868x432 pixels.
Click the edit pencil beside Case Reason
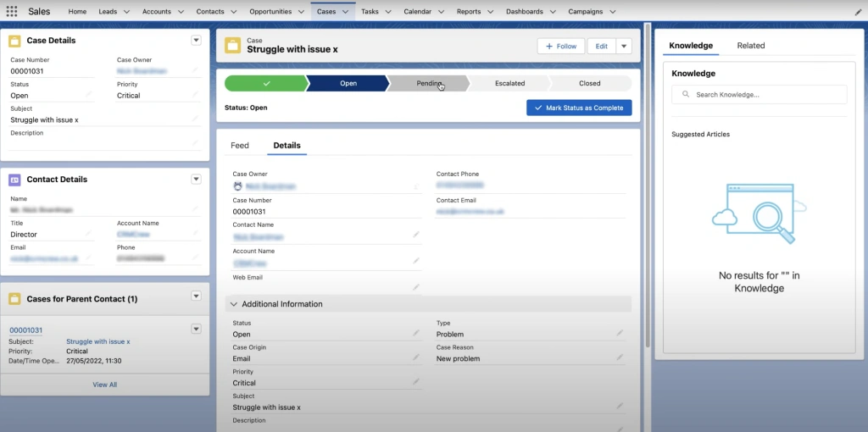coord(620,357)
